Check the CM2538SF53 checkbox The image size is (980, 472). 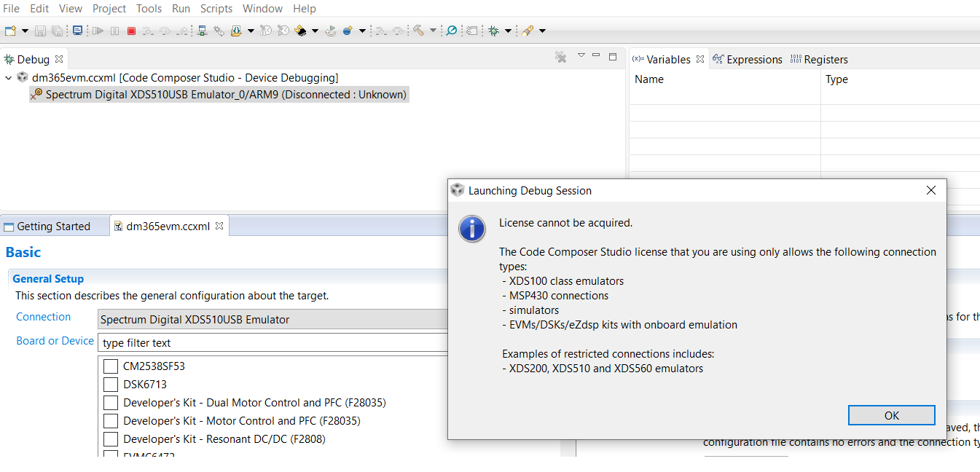(111, 366)
